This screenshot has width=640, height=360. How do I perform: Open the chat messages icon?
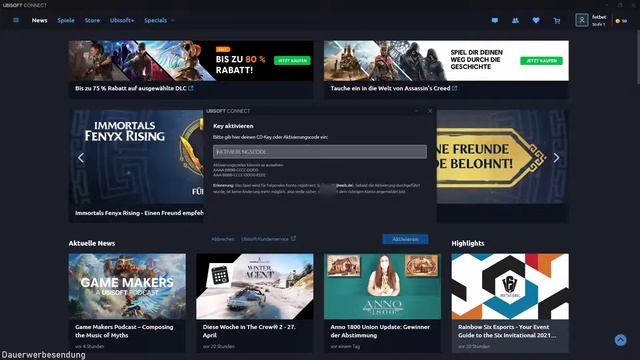click(x=495, y=20)
